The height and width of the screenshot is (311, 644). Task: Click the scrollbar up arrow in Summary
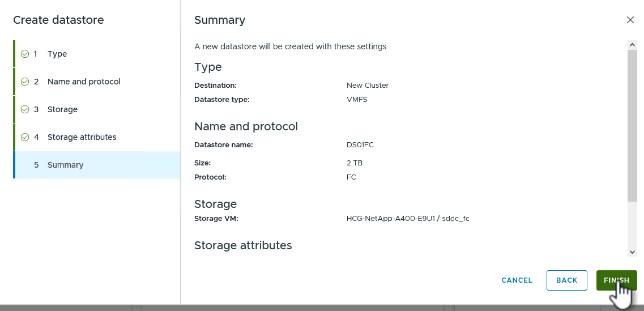(633, 44)
